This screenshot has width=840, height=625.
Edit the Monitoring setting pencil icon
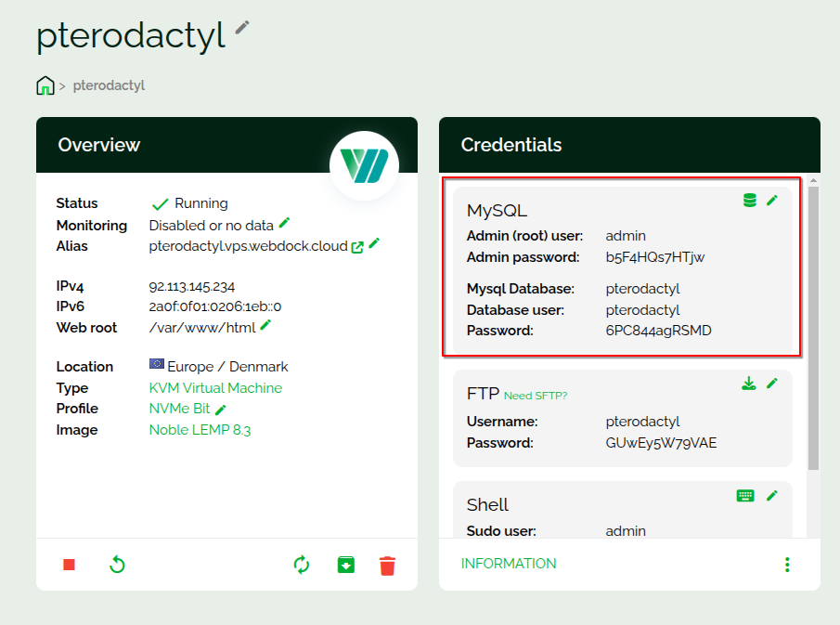(x=285, y=223)
